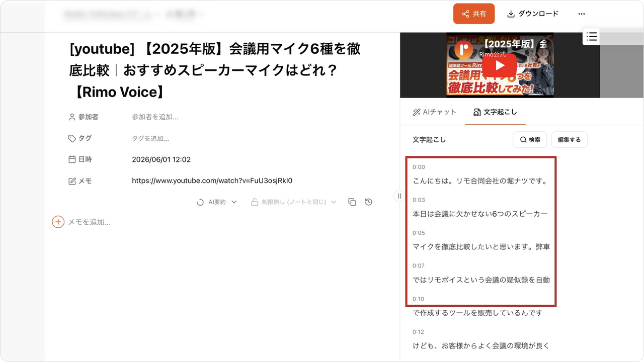644x362 pixels.
Task: Click the panel divider collapse handle
Action: 399,196
